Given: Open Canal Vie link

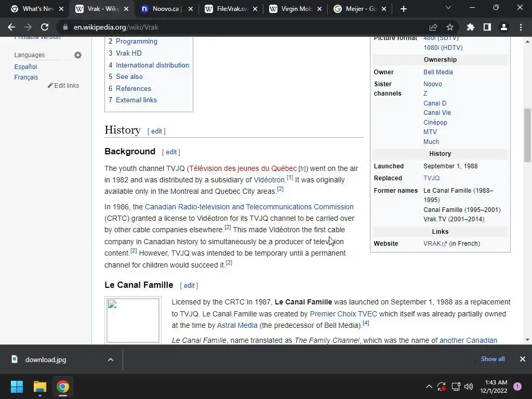Looking at the screenshot, I should (437, 113).
